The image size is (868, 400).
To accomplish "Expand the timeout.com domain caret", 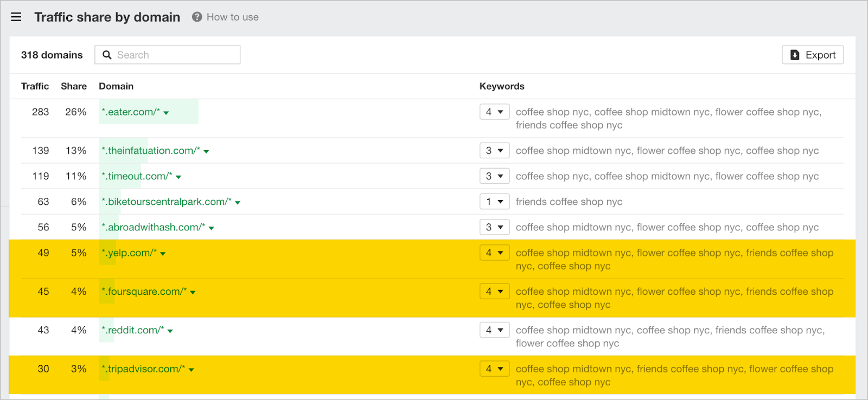I will point(178,177).
